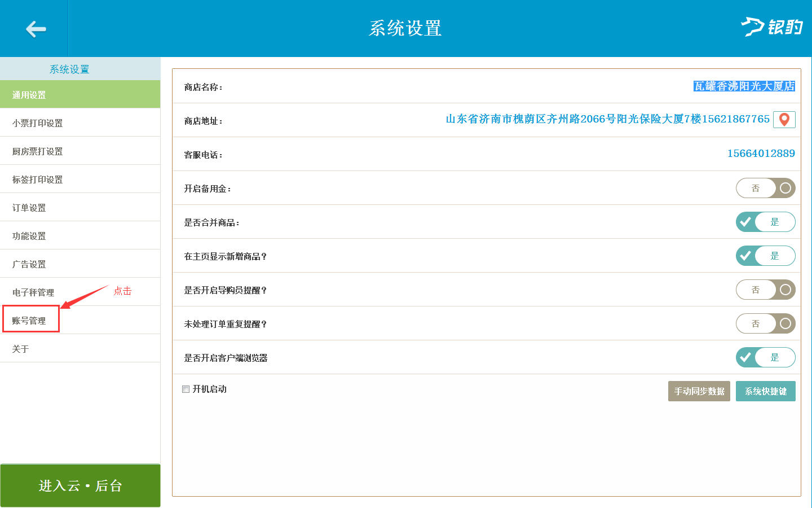Toggle 未处理订单重复提醒 switch
This screenshot has height=508, width=812.
[x=765, y=323]
